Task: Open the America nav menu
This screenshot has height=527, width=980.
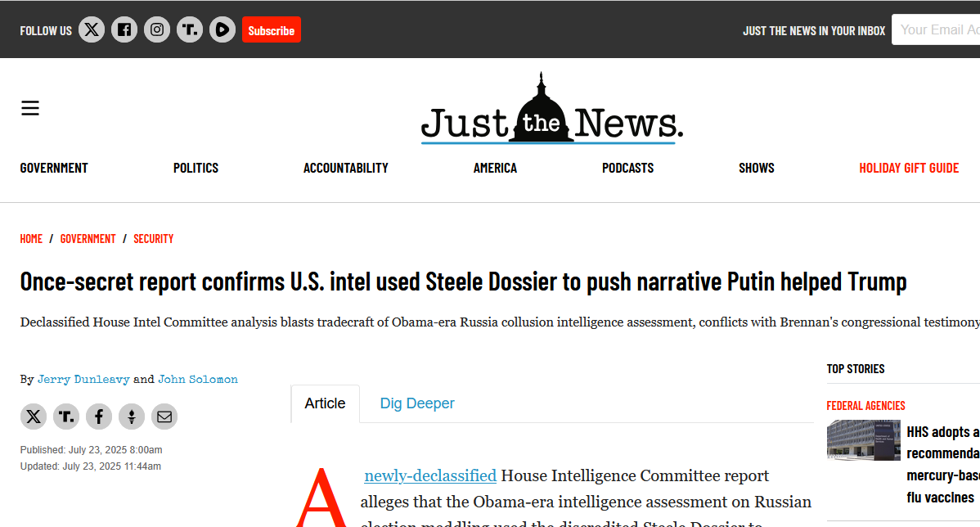Action: 495,168
